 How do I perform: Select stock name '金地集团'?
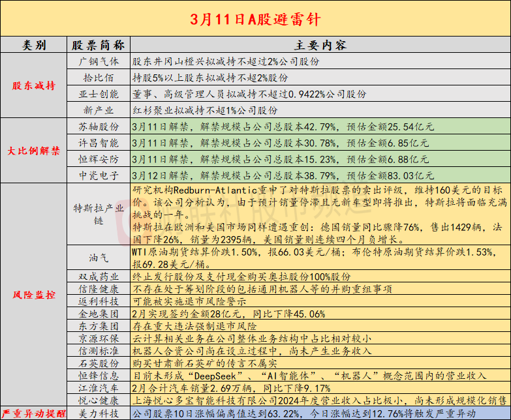(99, 314)
